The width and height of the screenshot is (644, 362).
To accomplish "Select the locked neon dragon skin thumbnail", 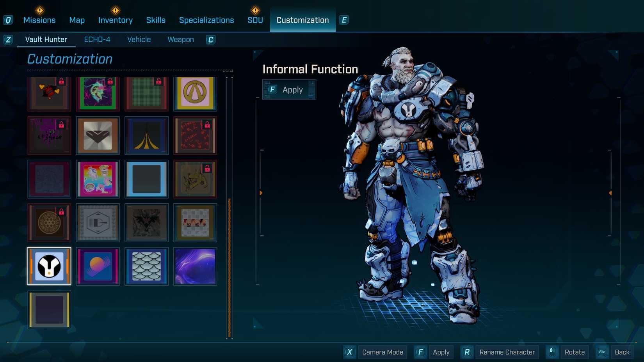I will (98, 94).
